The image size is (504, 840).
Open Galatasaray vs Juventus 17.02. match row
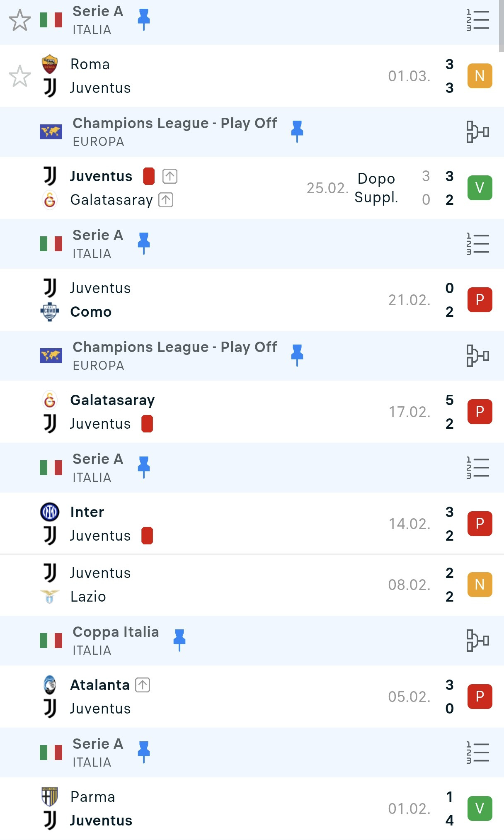[249, 412]
